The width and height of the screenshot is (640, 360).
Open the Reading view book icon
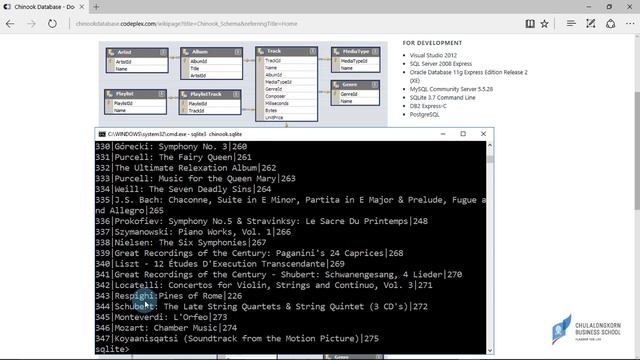click(x=530, y=24)
